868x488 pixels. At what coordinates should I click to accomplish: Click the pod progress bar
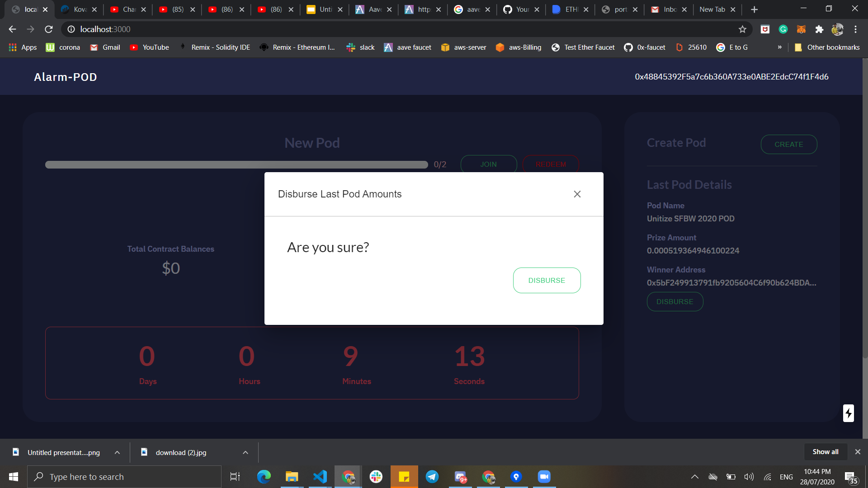[x=236, y=164]
